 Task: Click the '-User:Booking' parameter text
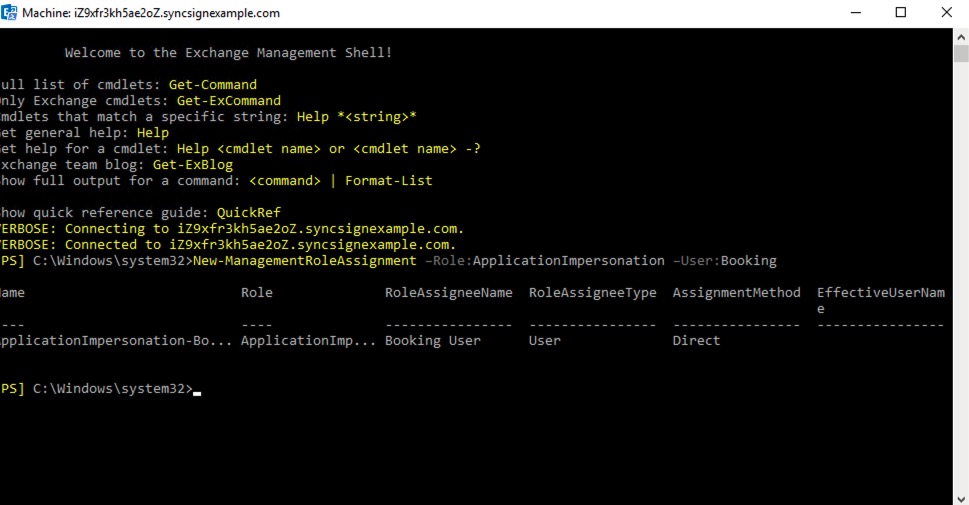tap(725, 261)
